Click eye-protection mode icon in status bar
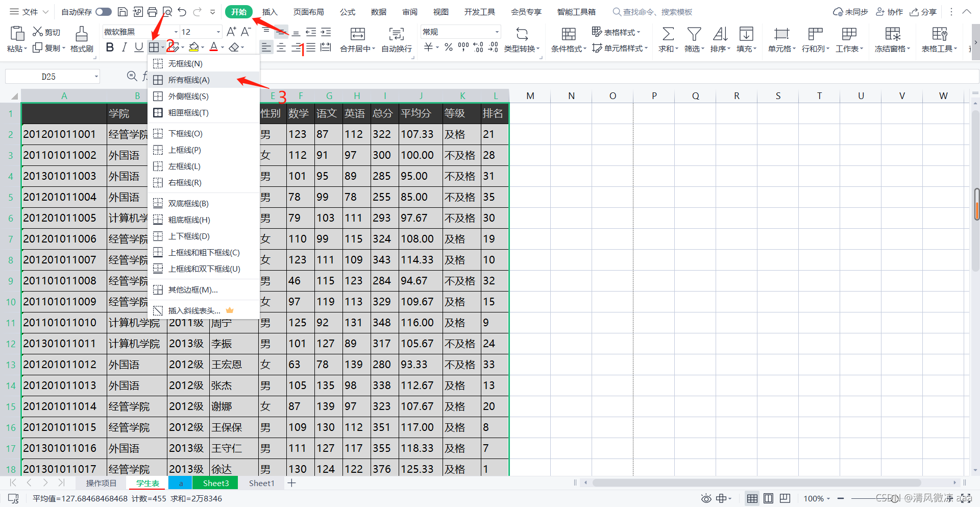980x507 pixels. pos(706,498)
